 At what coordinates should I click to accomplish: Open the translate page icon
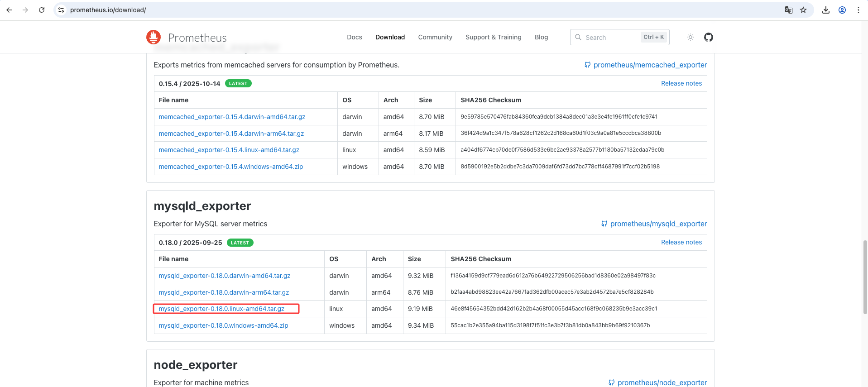point(789,10)
